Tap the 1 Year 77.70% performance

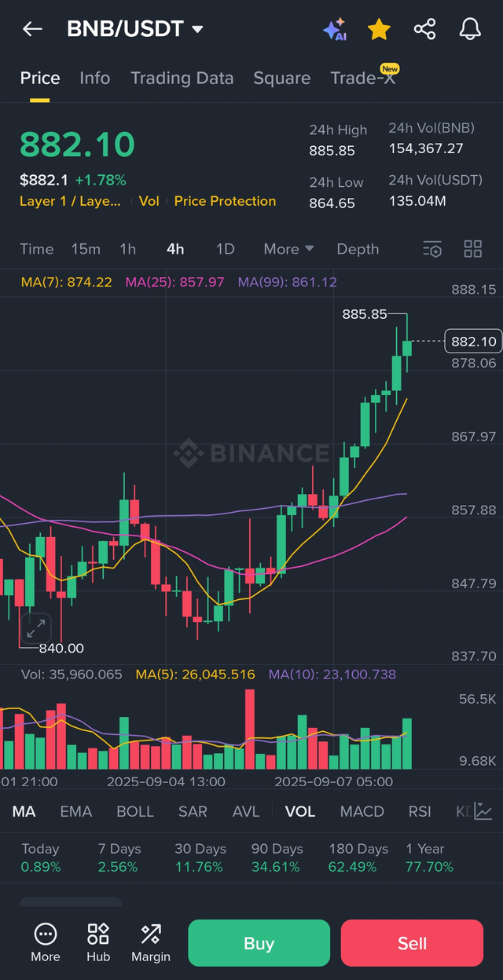click(x=429, y=857)
